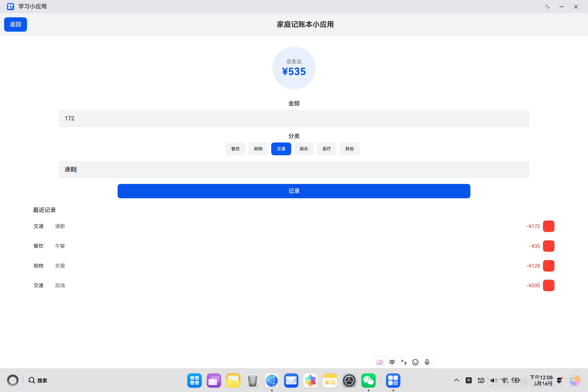Screen dimensions: 588x392
Task: Click the 家庭记账本小应用 title
Action: click(x=305, y=24)
